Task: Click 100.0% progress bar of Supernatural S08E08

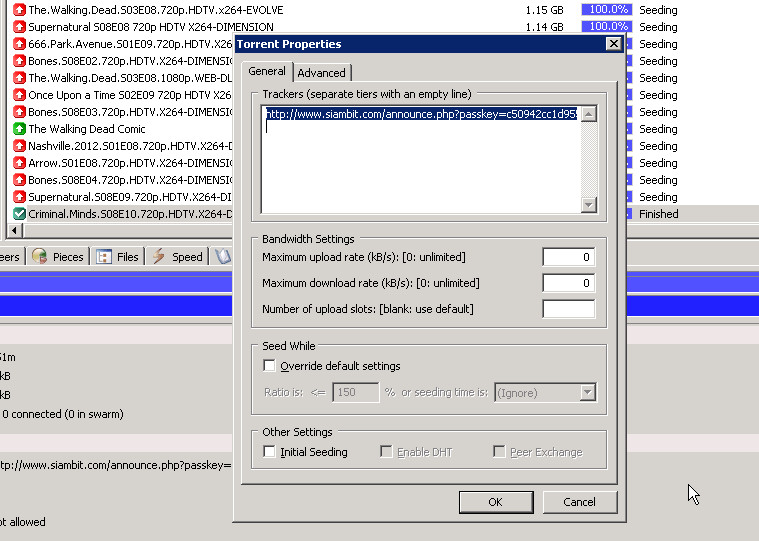Action: 607,26
